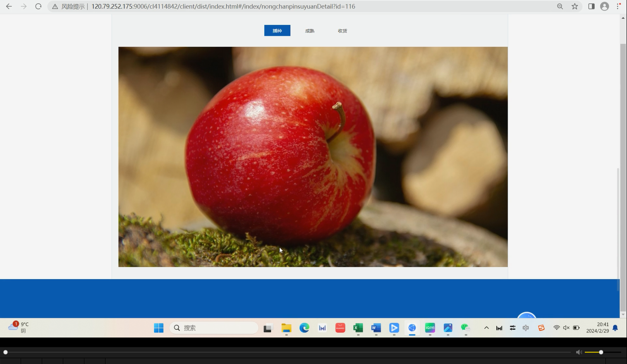Image resolution: width=627 pixels, height=364 pixels.
Task: Click the M icon in system tray
Action: point(499,328)
